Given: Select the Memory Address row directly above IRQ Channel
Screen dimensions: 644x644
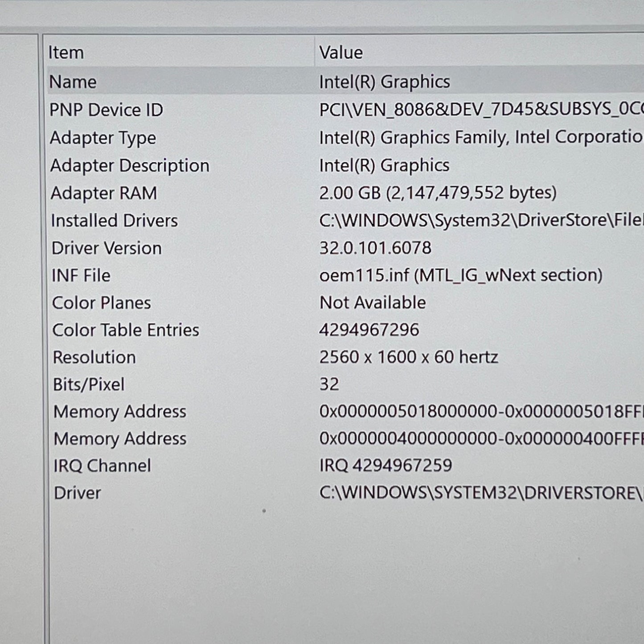Looking at the screenshot, I should click(120, 439).
